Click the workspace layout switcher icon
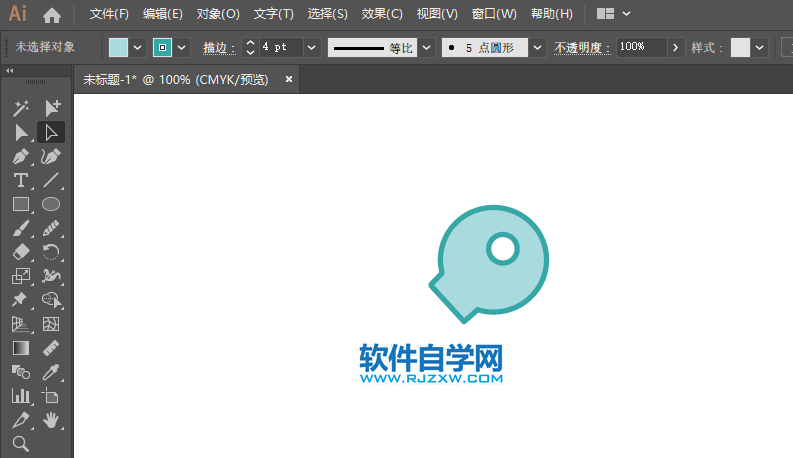This screenshot has width=793, height=458. (x=605, y=14)
